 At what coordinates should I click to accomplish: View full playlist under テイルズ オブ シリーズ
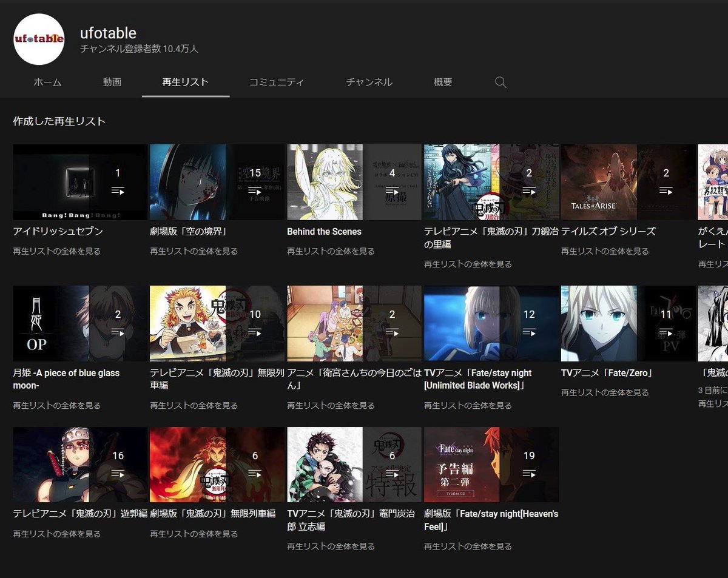(605, 251)
